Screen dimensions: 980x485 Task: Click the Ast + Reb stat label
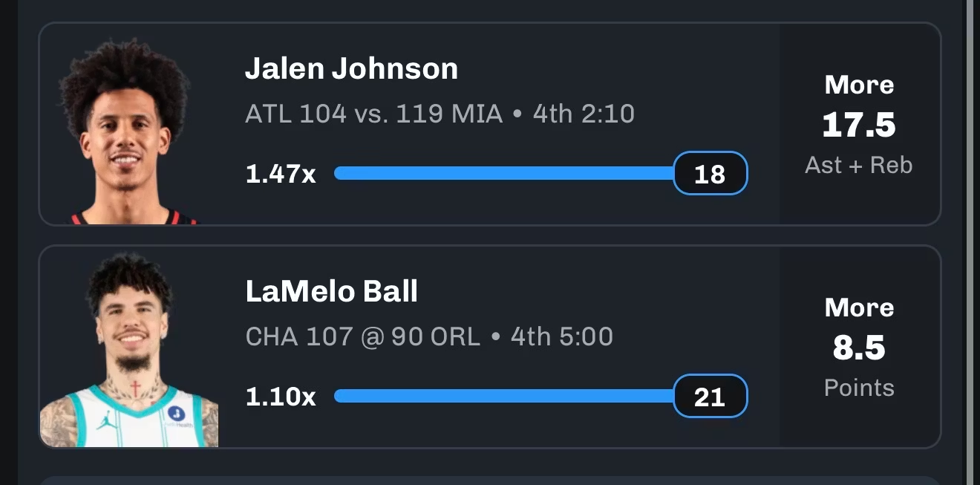pos(859,165)
